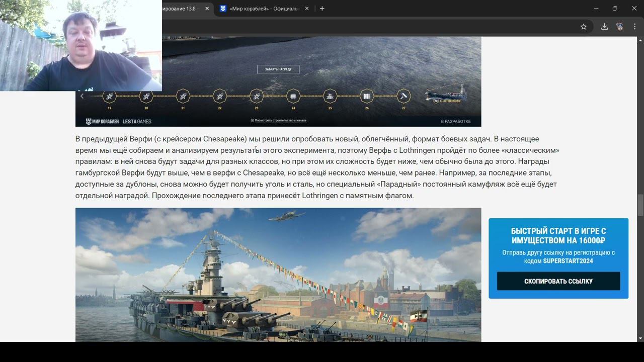Viewport: 644px width, 362px height.
Task: Click «Посмотреть строительство с начала» link
Action: (278, 121)
